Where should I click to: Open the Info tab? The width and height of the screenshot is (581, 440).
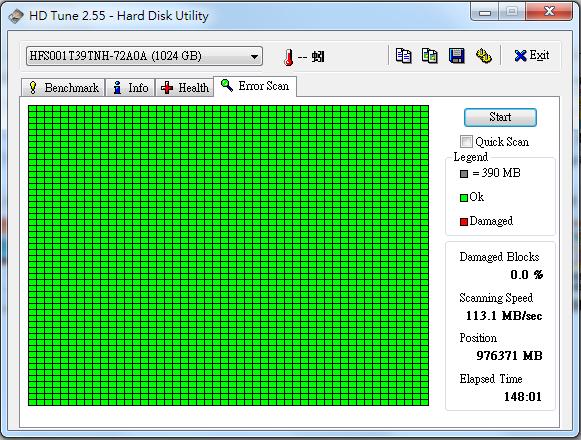(x=130, y=88)
